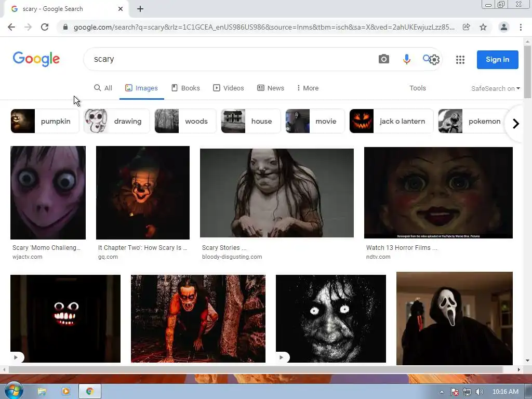Open quick settings gear icon
Viewport: 532px width, 399px height.
434,60
